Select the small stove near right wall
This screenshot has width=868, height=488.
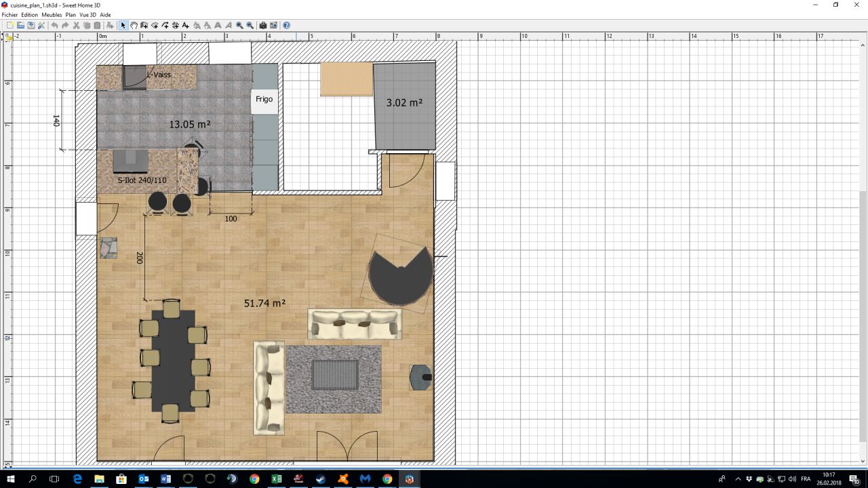click(420, 378)
